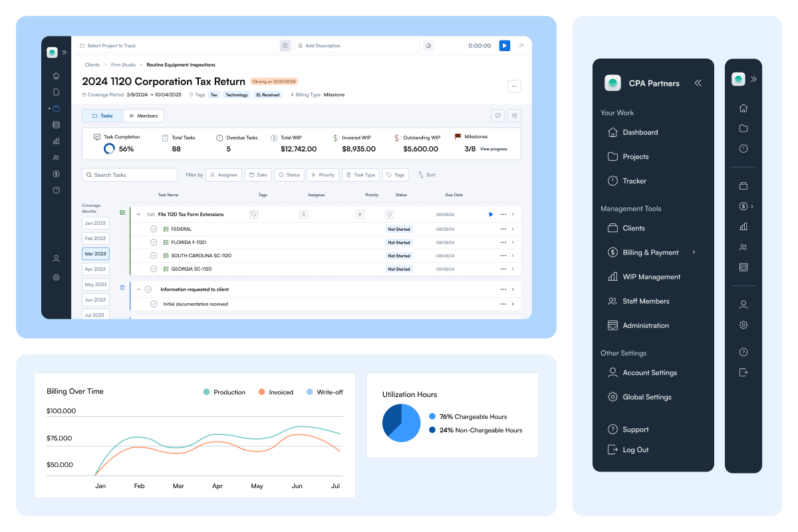Collapse the File 1120 Tax Form Extensions group
The width and height of the screenshot is (798, 532).
coord(139,214)
